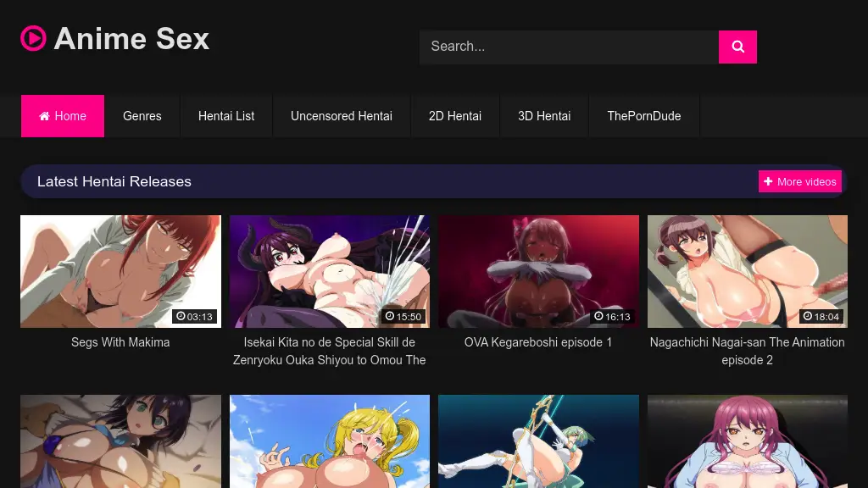Viewport: 868px width, 488px height.
Task: Open the site title text link
Action: click(x=131, y=39)
